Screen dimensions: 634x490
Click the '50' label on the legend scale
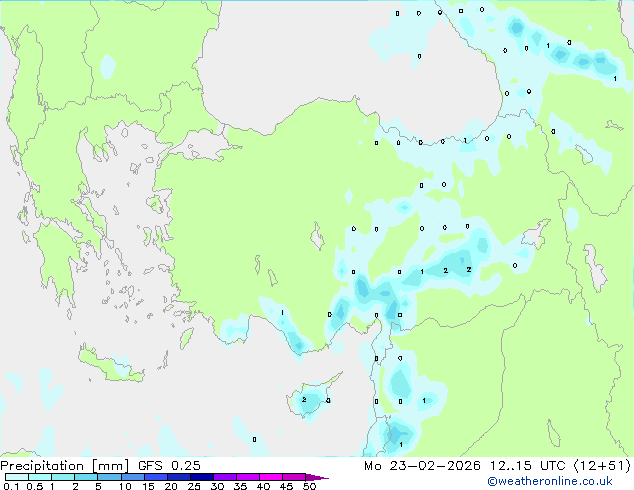pos(309,487)
